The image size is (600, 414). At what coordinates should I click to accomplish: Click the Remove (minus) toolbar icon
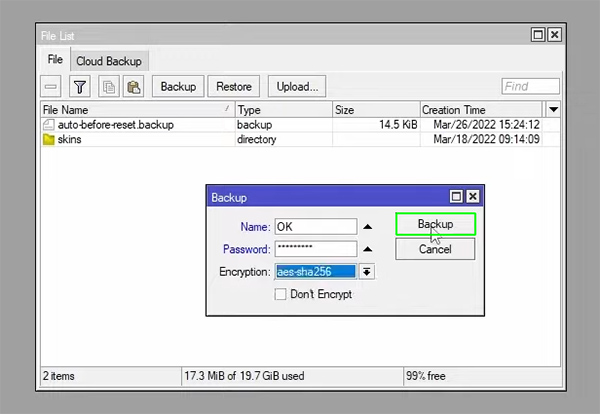(x=52, y=87)
